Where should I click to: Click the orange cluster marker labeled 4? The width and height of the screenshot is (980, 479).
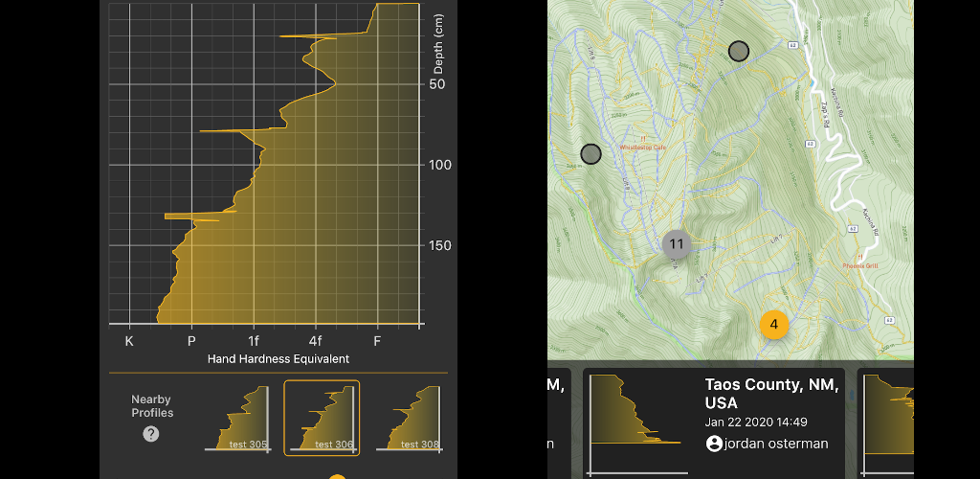(774, 324)
